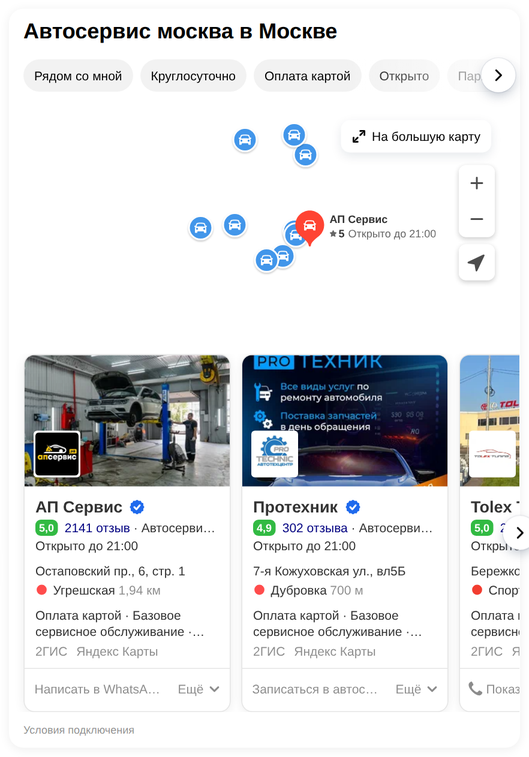529x757 pixels.
Task: Click address '7-я Кожуховская ул., вл5Б'
Action: (329, 571)
